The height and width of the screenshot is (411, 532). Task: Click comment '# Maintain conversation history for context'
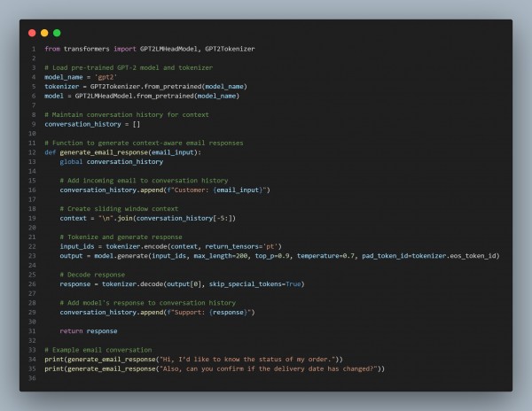[127, 114]
